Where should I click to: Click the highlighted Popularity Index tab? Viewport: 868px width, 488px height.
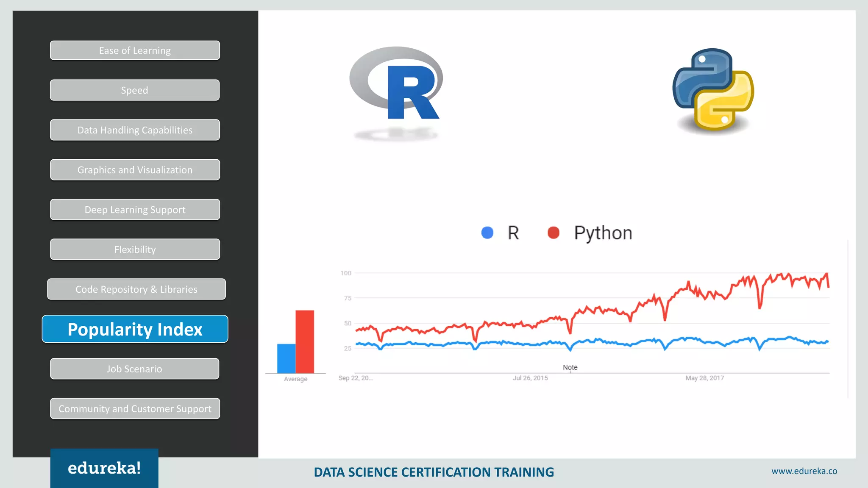coord(135,329)
